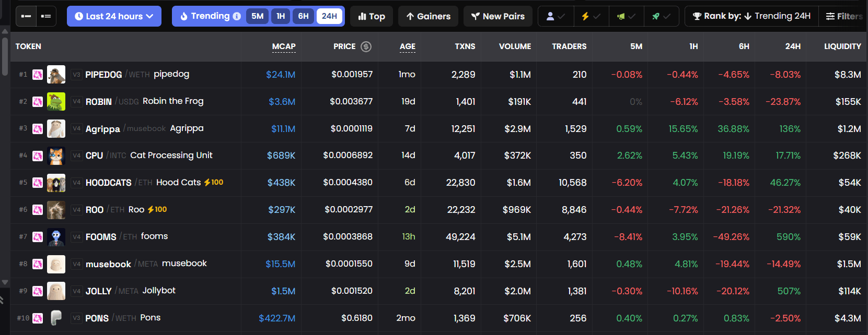The height and width of the screenshot is (335, 868).
Task: Click the JOLLY token avatar
Action: pos(56,291)
